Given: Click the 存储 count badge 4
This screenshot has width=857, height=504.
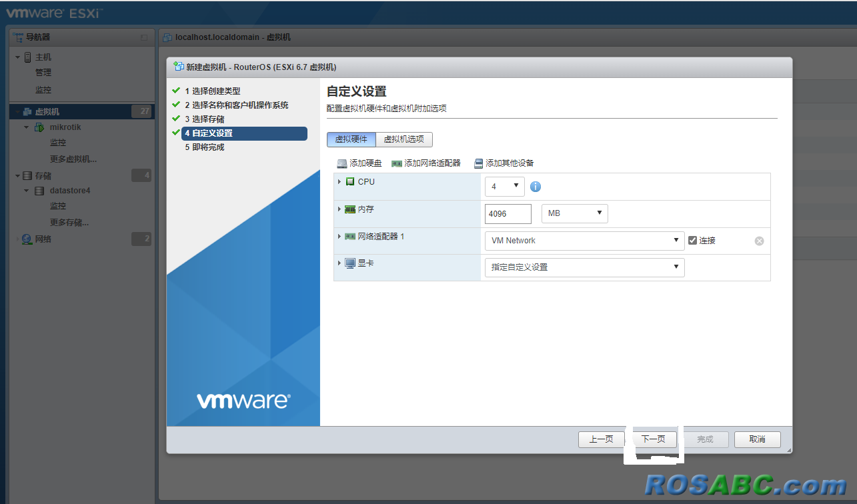Looking at the screenshot, I should tap(141, 176).
